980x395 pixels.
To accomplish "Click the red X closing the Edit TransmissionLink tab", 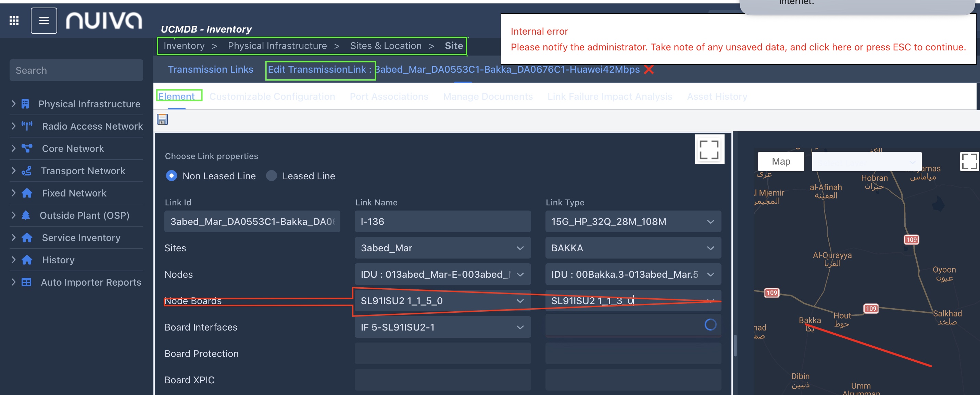I will (x=649, y=69).
